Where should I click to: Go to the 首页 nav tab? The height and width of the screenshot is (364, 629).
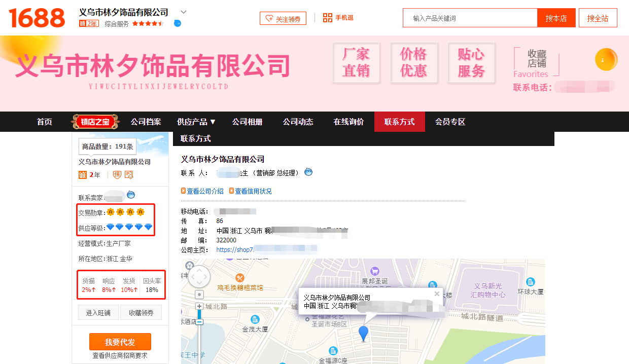[44, 122]
